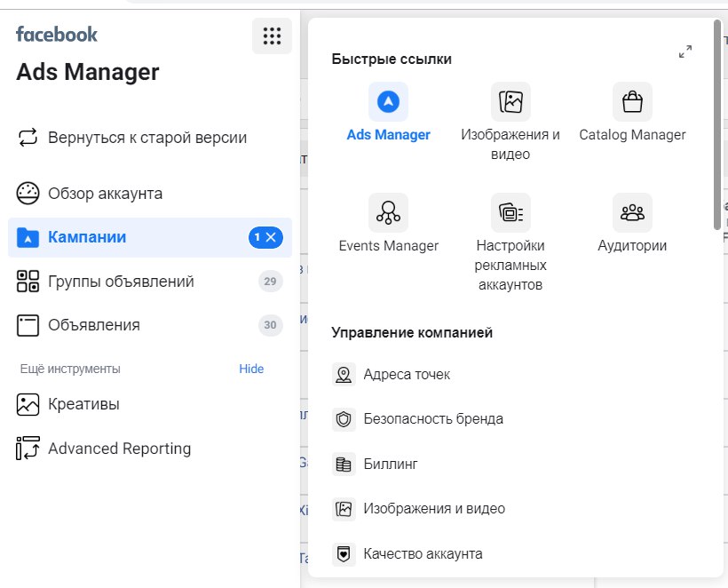This screenshot has width=728, height=588.
Task: Click the Advanced Reporting icon
Action: click(28, 449)
